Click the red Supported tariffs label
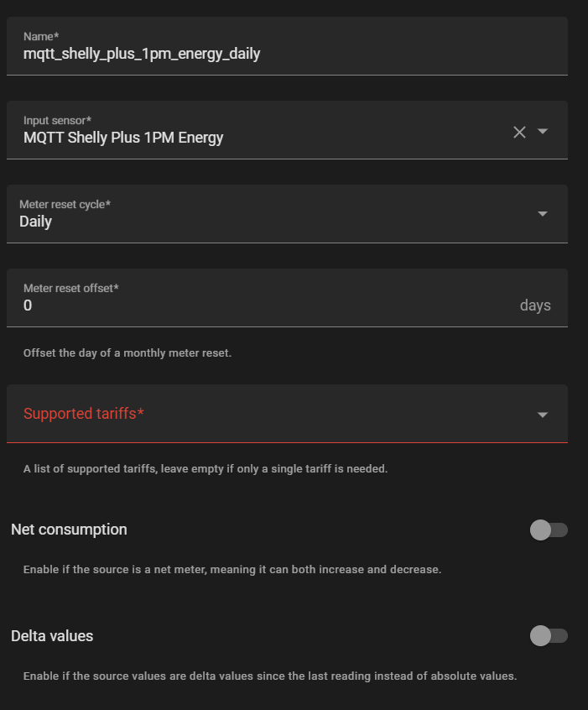The width and height of the screenshot is (588, 710). click(84, 414)
